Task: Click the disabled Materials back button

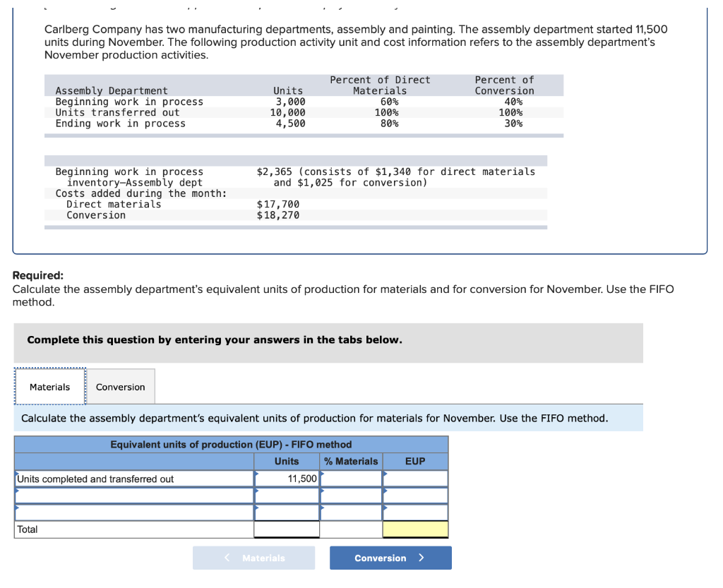Action: click(253, 558)
